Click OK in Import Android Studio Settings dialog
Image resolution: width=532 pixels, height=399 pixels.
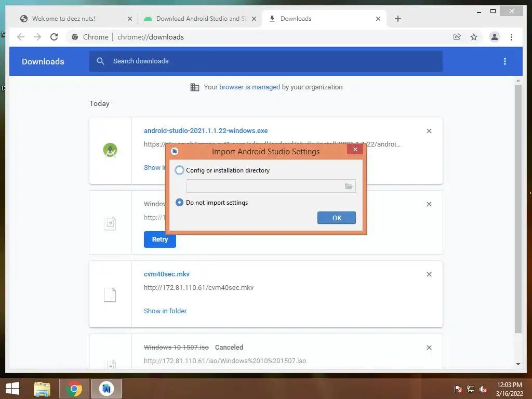pos(336,218)
